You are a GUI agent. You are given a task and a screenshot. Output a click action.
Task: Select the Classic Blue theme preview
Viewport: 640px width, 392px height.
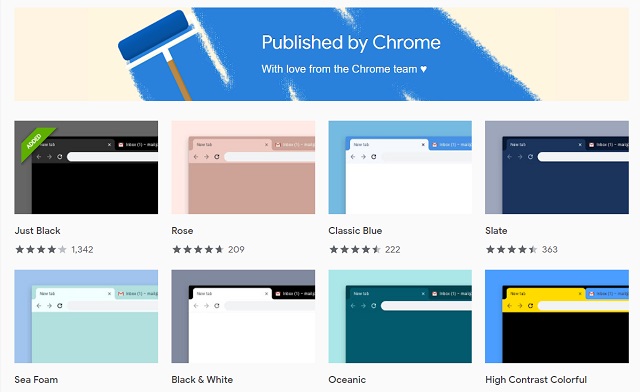400,167
